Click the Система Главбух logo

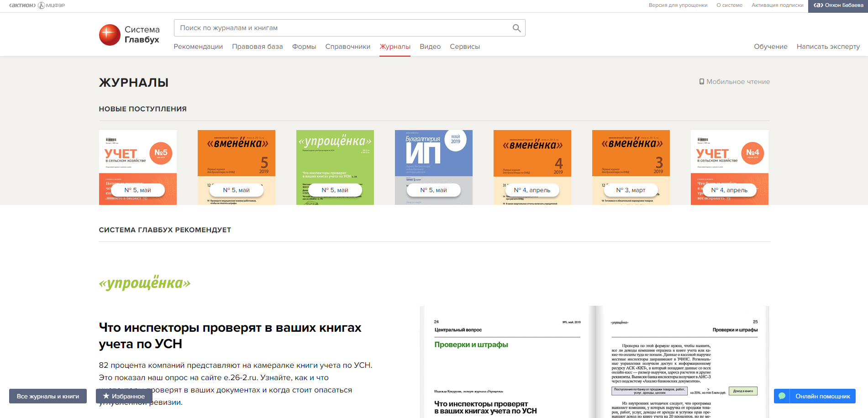129,35
